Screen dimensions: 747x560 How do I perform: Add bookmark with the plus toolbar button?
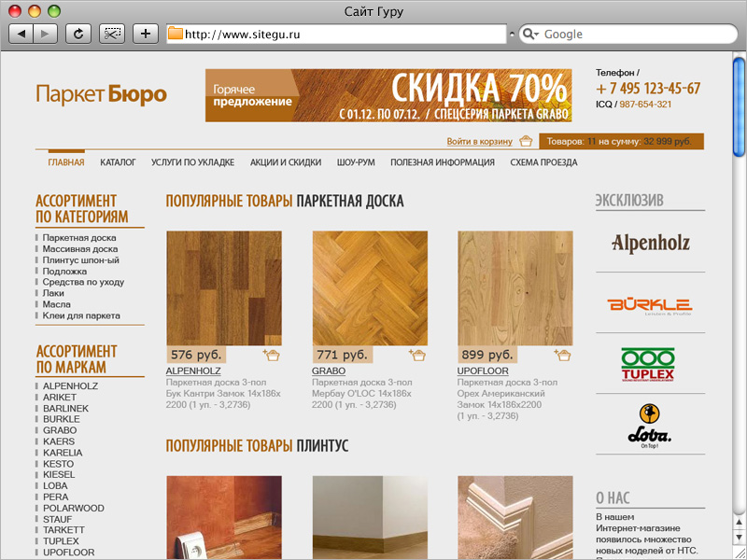pos(146,34)
